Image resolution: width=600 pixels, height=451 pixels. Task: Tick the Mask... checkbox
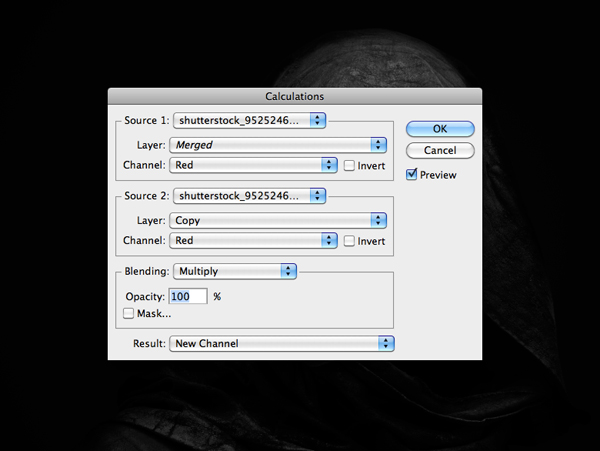pos(128,314)
